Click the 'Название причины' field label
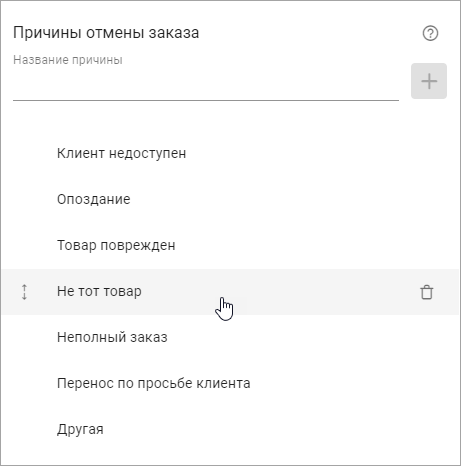Screen dimensions: 461x466 coord(68,60)
